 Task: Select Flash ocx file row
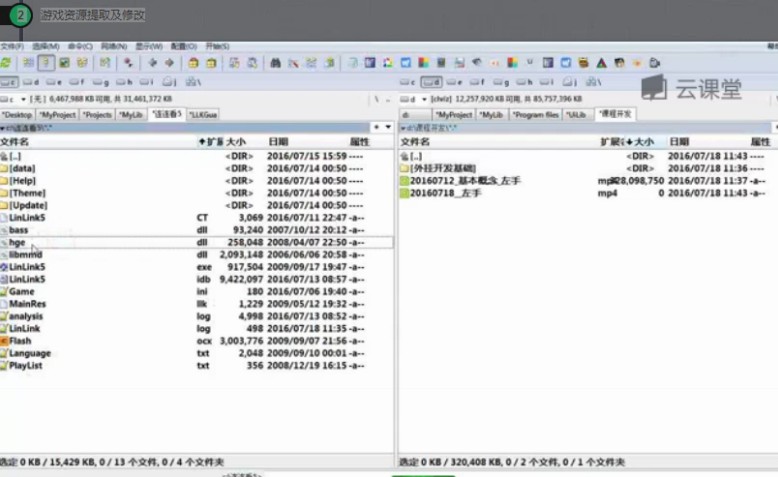[x=196, y=341]
